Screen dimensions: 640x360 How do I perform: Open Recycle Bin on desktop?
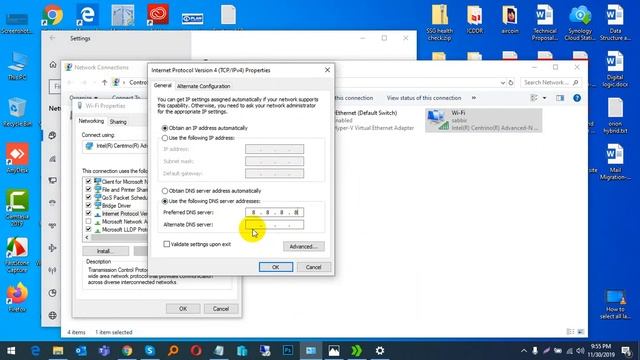click(x=17, y=112)
